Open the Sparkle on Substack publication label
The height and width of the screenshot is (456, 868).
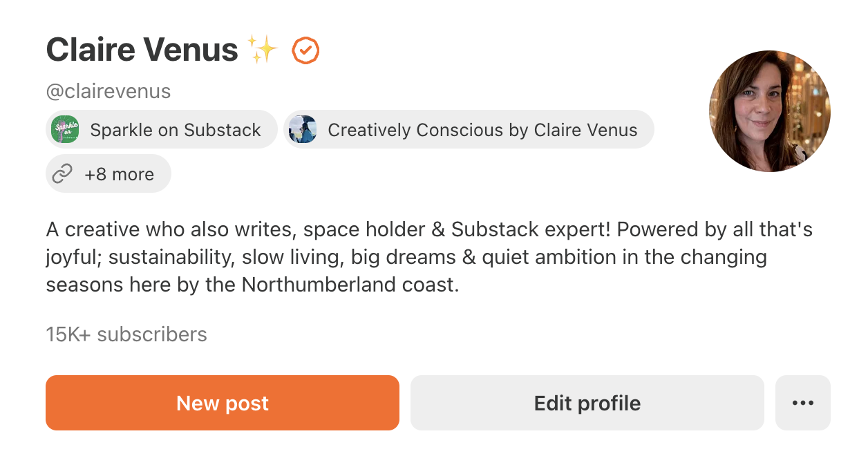click(176, 130)
